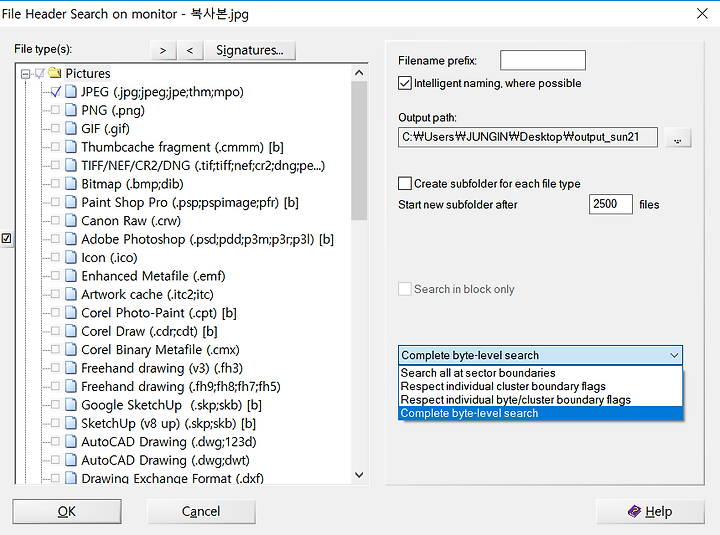Choose Search all at sector boundaries

pyautogui.click(x=540, y=373)
